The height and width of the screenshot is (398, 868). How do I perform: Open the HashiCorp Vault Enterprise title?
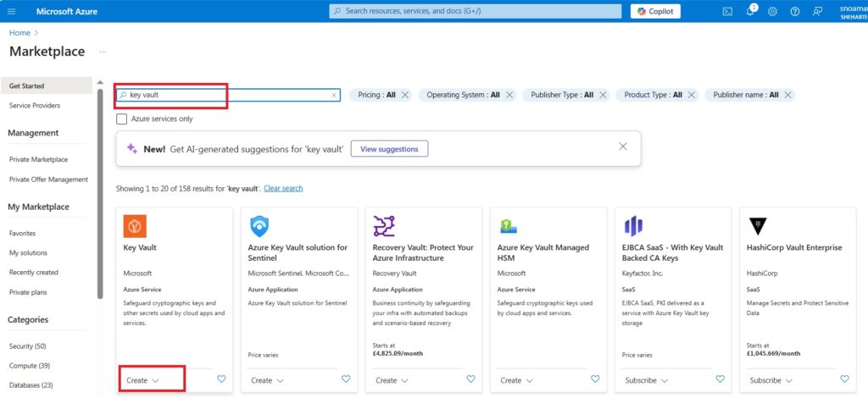coord(794,247)
